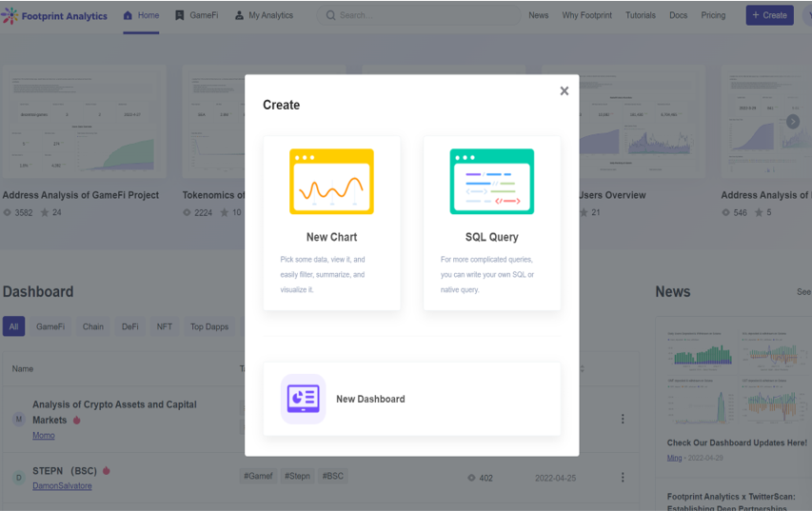Choose the New Dashboard option label

pos(370,399)
